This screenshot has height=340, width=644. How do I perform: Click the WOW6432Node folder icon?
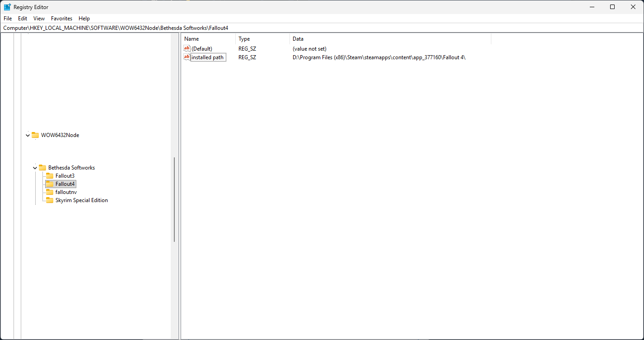[35, 135]
